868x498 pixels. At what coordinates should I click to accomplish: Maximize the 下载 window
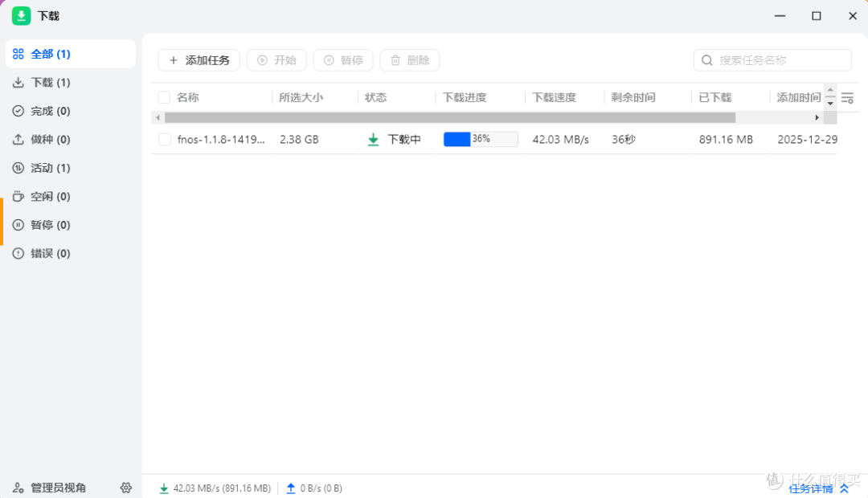tap(817, 16)
